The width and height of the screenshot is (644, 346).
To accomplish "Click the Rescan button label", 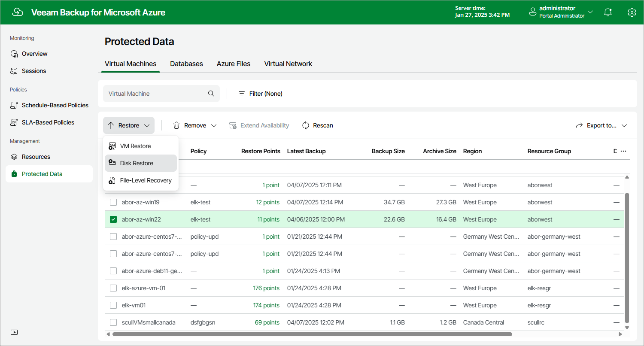I will 323,125.
